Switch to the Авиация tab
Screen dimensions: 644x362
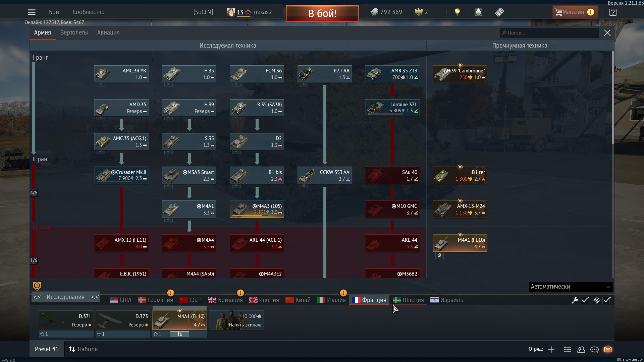[x=108, y=33]
